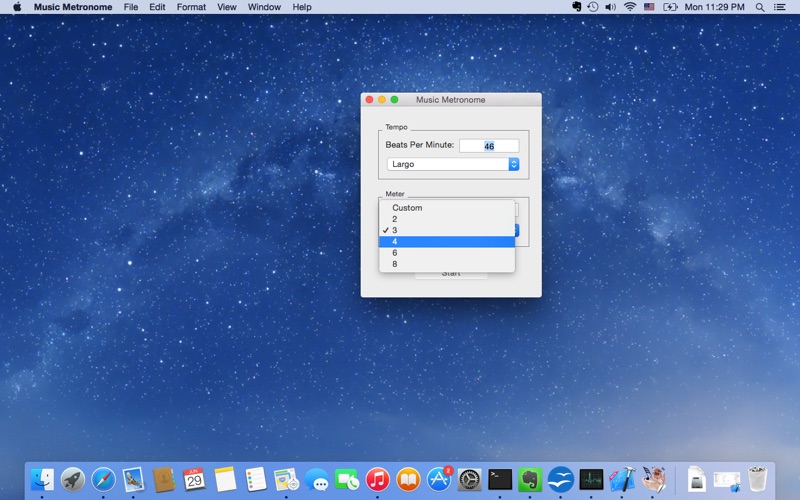The height and width of the screenshot is (500, 800).
Task: Click the Spotlight search icon
Action: 759,7
